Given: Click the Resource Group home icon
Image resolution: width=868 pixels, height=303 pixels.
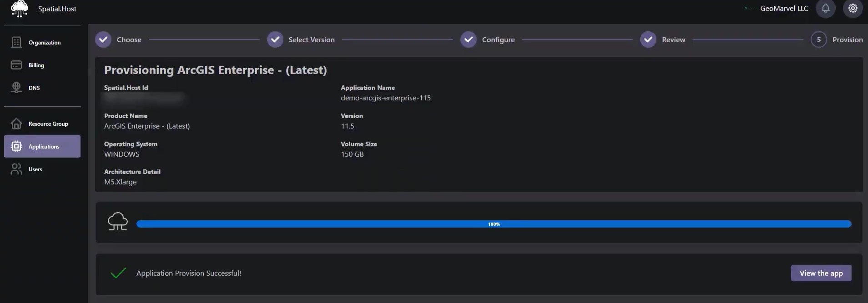Looking at the screenshot, I should 16,124.
